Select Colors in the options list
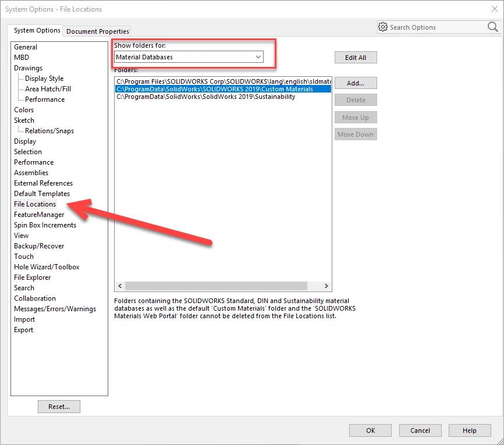Screen dimensions: 504x445 pos(24,109)
